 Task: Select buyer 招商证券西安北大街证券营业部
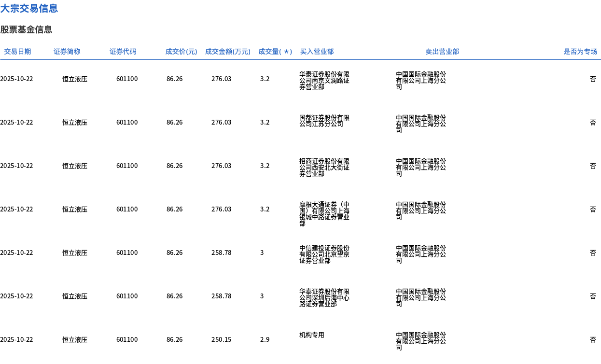324,168
